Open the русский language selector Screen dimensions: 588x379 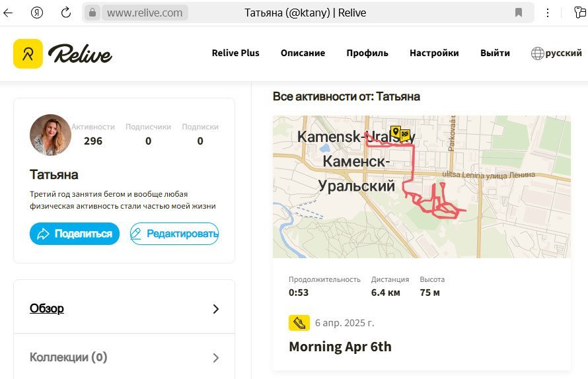coord(564,53)
